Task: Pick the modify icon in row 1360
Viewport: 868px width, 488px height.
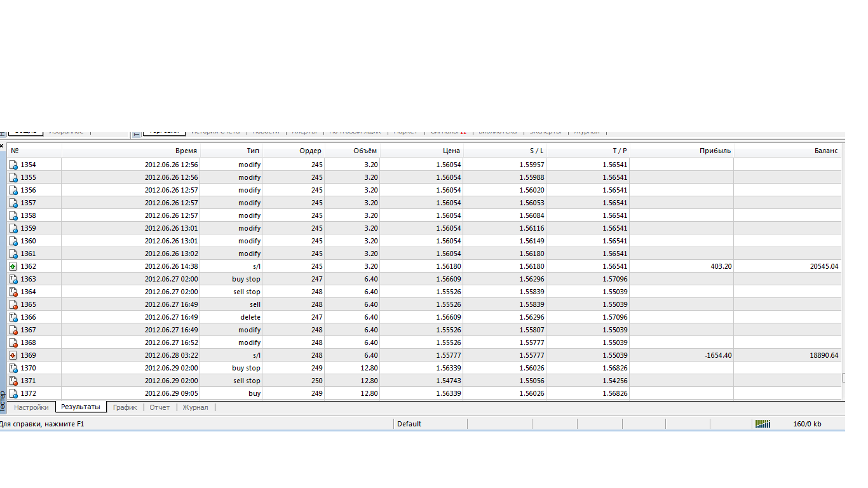Action: point(13,241)
